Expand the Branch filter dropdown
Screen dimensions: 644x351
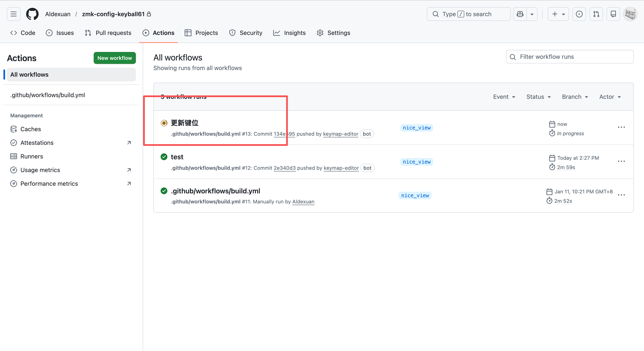(x=575, y=97)
